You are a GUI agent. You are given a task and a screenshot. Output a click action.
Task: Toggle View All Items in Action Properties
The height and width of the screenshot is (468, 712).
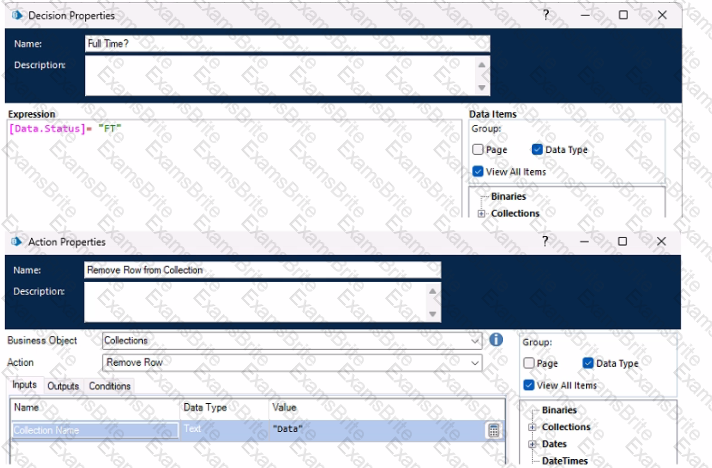530,385
